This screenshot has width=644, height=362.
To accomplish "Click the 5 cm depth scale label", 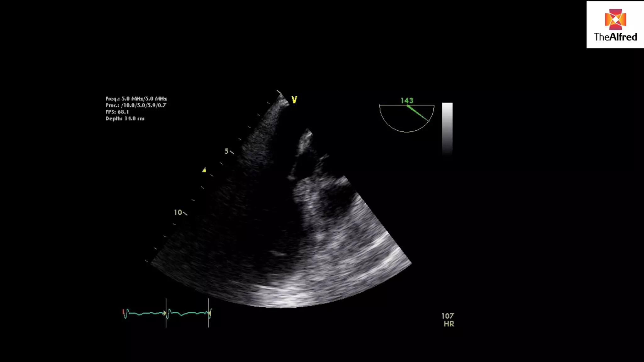I will coord(226,151).
